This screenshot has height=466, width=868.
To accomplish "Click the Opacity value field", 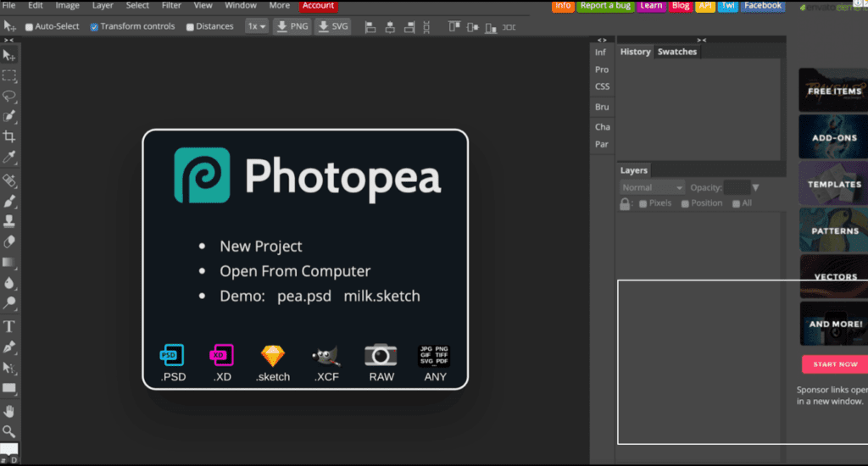I will pyautogui.click(x=737, y=187).
